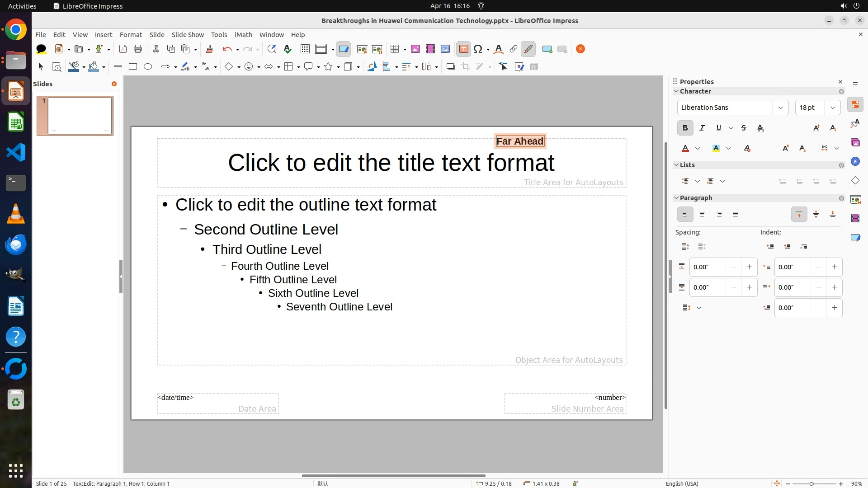The image size is (868, 488).
Task: Select the Rectangle drawing tool
Action: (x=132, y=67)
